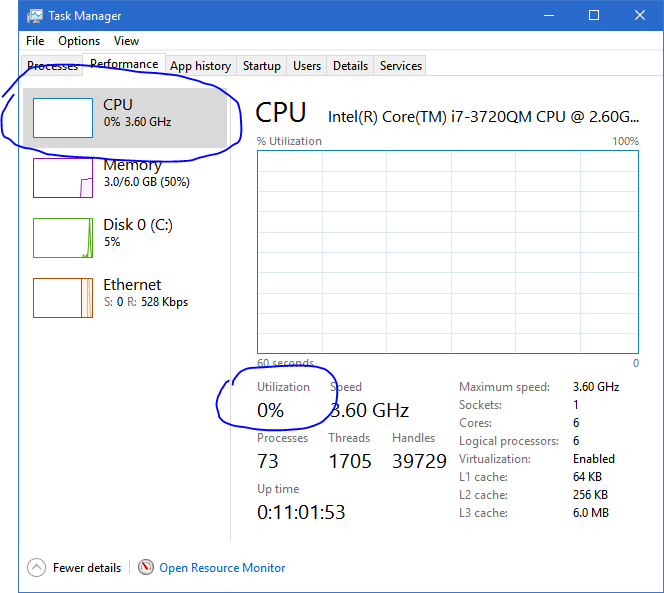Image resolution: width=664 pixels, height=593 pixels.
Task: Switch to the Processes tab
Action: (x=52, y=66)
